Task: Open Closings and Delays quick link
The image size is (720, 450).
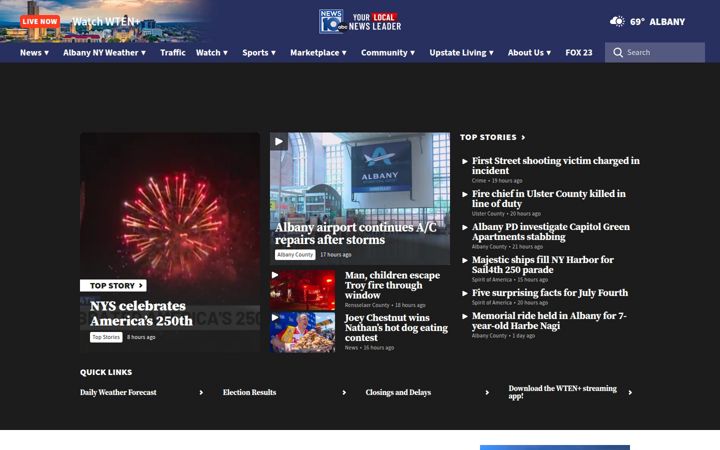Action: (x=398, y=393)
